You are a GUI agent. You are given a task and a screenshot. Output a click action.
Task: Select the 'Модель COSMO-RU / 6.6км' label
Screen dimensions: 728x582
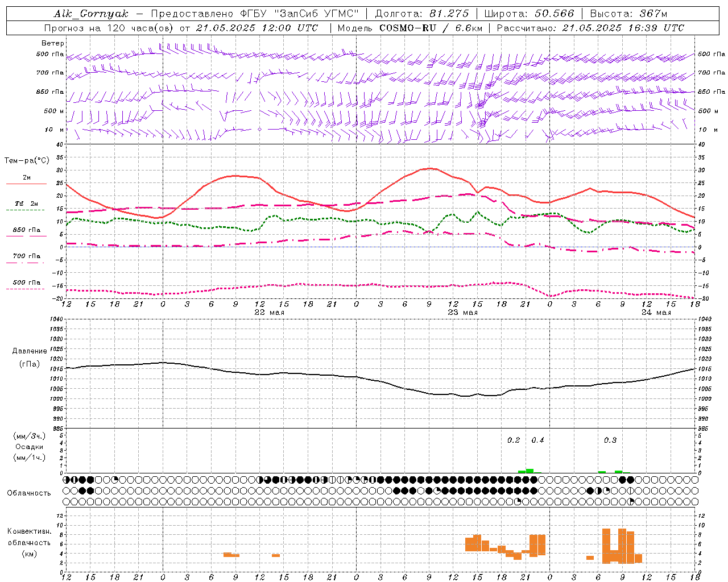[x=409, y=28]
